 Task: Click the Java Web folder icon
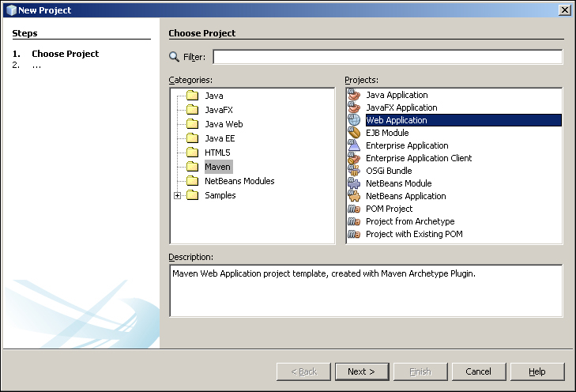tap(192, 124)
